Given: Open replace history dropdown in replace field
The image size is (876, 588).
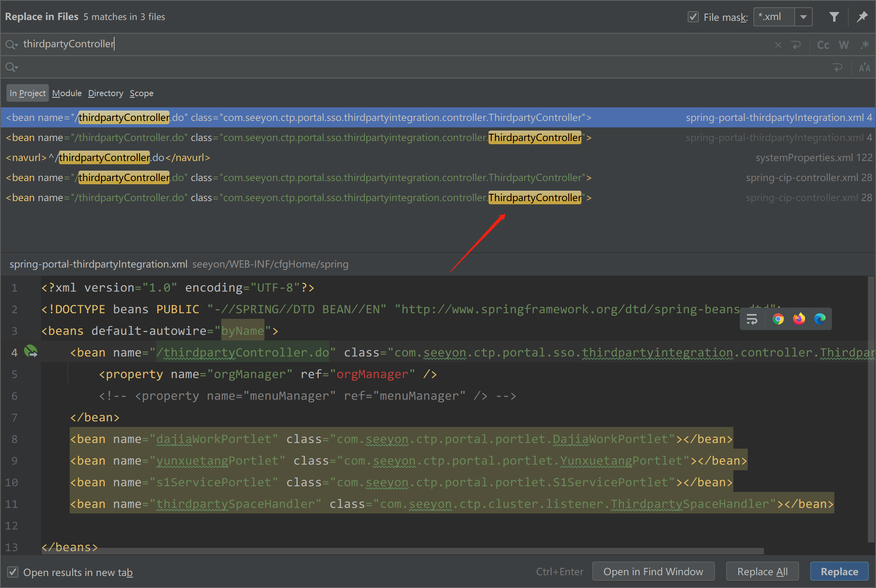Looking at the screenshot, I should tap(12, 67).
